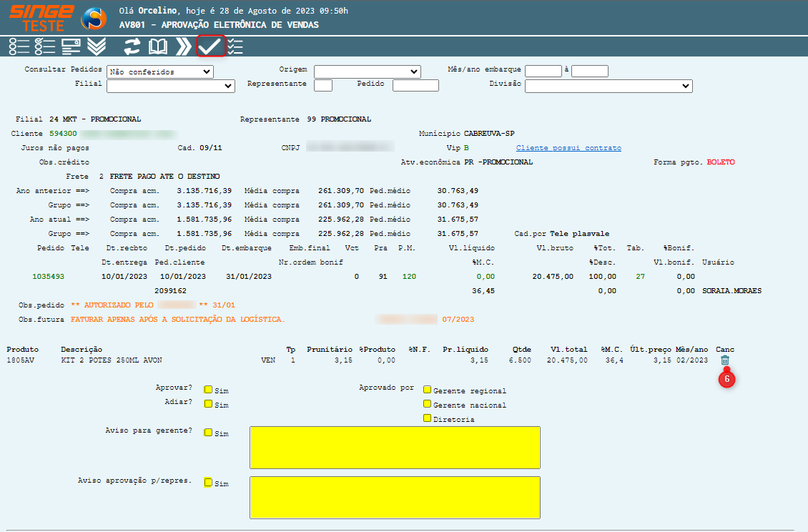Viewport: 808px width, 532px height.
Task: Click the Pedido input field
Action: [415, 86]
